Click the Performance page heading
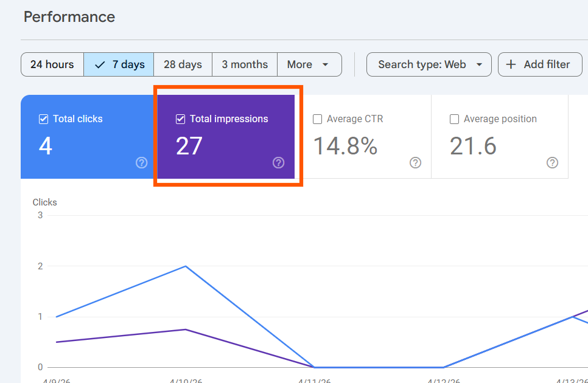The width and height of the screenshot is (588, 383). [69, 17]
